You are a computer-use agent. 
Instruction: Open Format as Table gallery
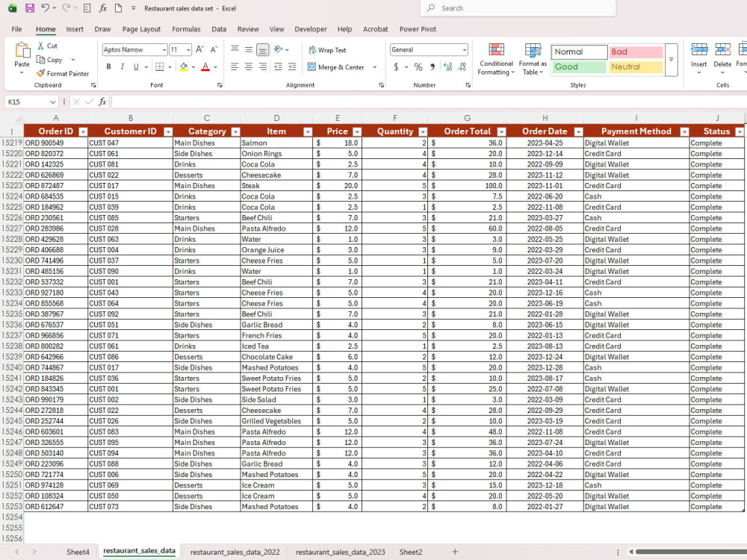[533, 59]
